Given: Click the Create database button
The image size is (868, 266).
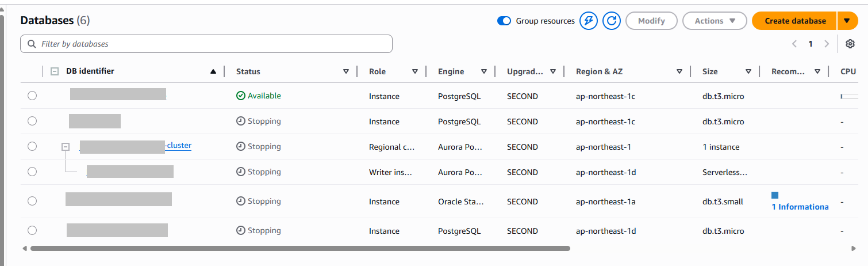Looking at the screenshot, I should (x=794, y=21).
